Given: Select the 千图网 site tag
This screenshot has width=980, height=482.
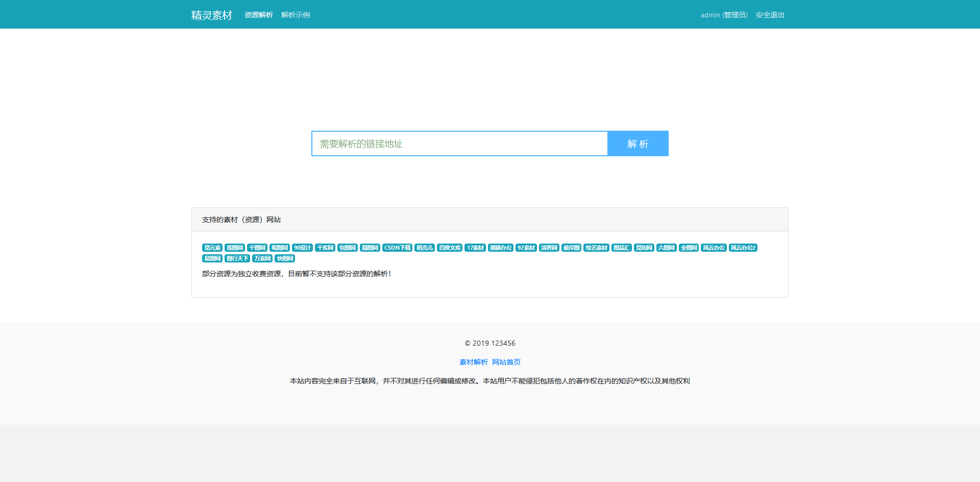Looking at the screenshot, I should click(257, 248).
